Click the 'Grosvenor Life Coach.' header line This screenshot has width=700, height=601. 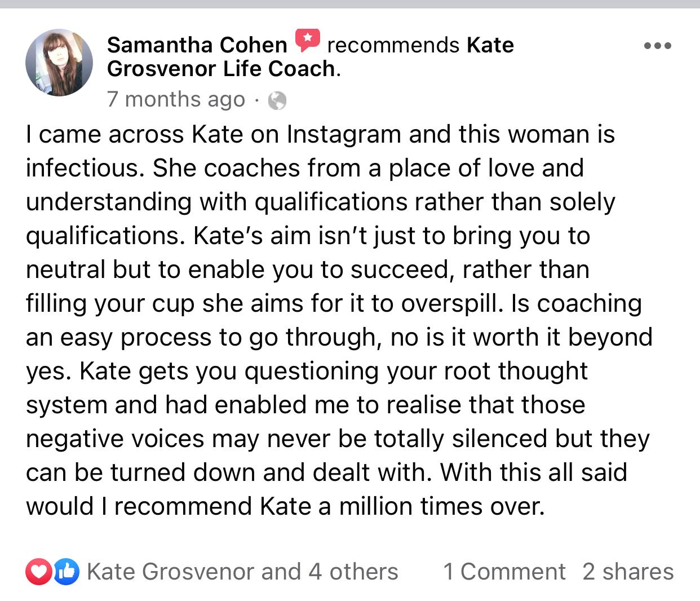(x=223, y=69)
